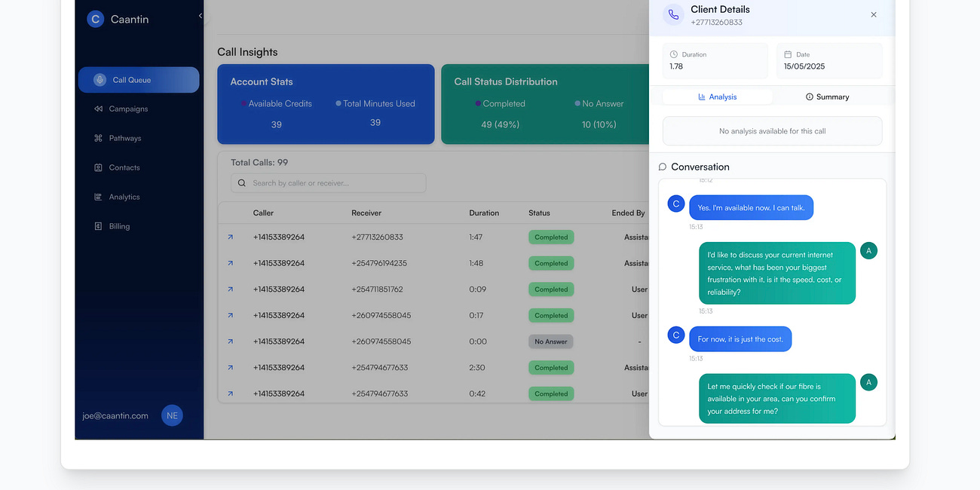Click the assistant message about confirming your address
This screenshot has width=980, height=490.
tap(777, 399)
